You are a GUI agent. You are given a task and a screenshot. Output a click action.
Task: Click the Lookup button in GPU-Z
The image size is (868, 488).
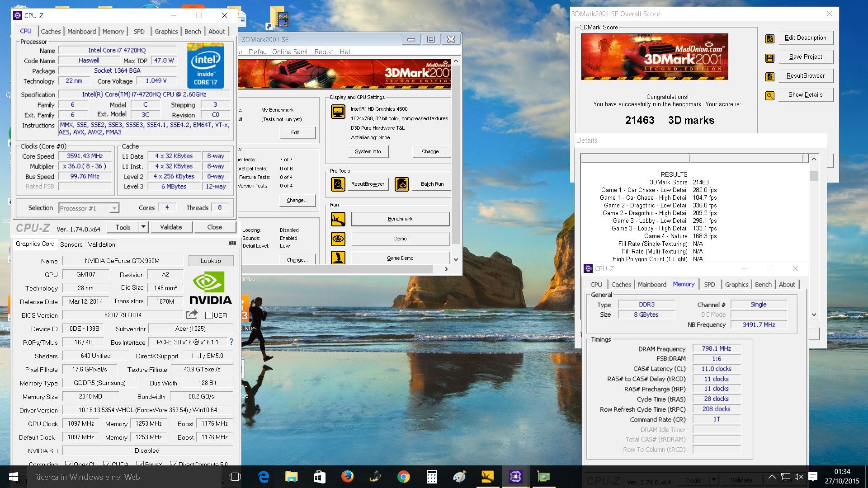click(211, 261)
